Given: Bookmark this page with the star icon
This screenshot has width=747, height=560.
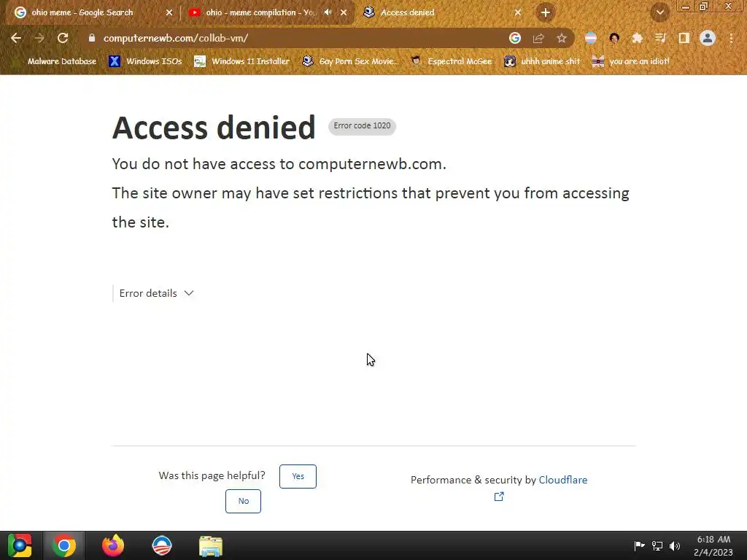Looking at the screenshot, I should coord(562,38).
